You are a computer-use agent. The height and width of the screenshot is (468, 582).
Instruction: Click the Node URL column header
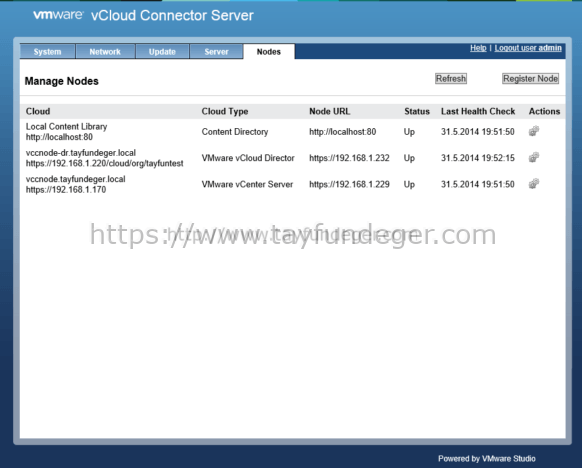coord(330,111)
